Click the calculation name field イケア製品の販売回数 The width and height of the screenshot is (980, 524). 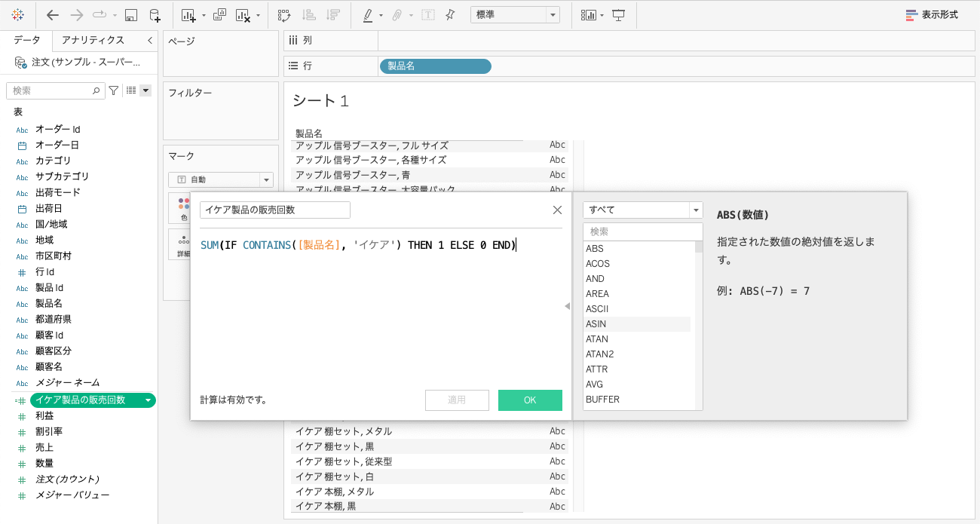point(276,210)
